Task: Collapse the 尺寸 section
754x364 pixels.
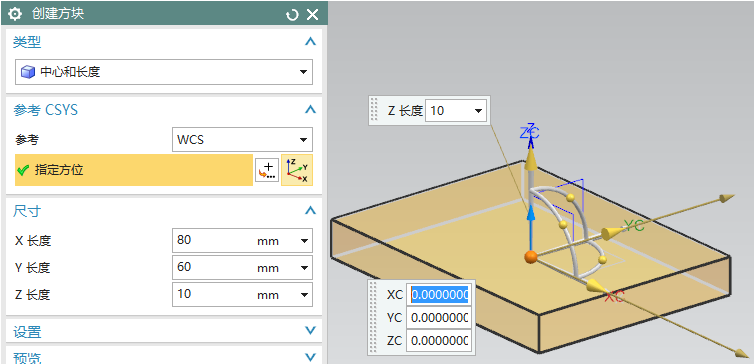Action: pos(311,211)
